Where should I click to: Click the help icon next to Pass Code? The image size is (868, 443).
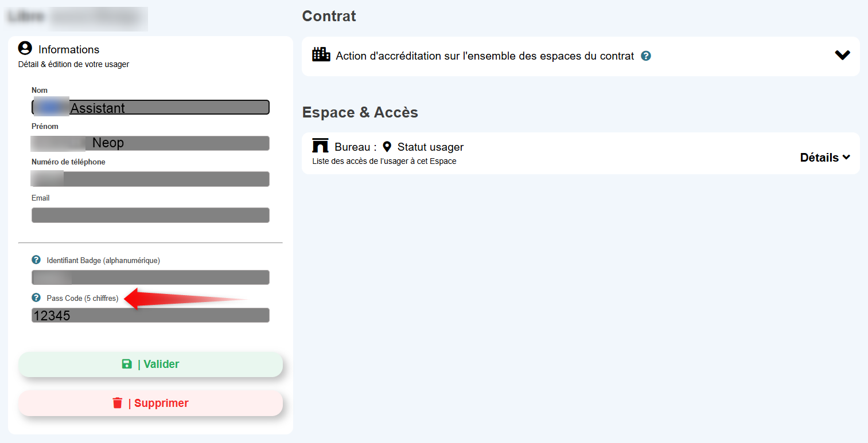36,297
